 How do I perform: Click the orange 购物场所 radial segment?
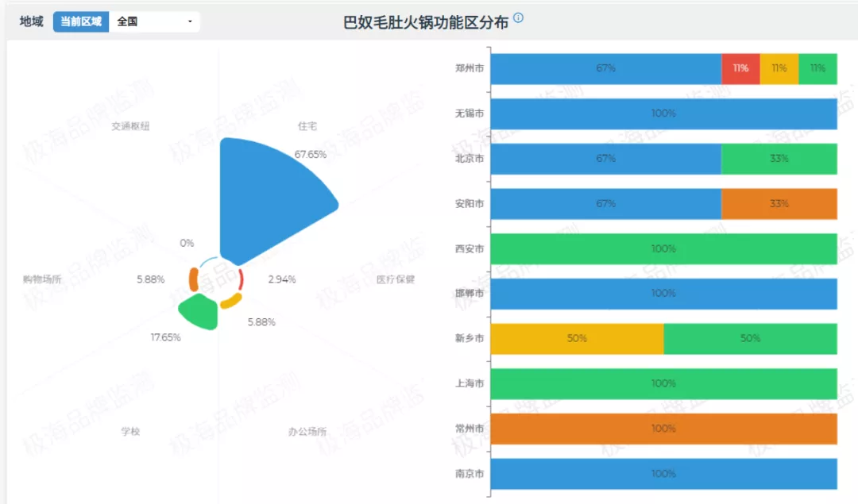[x=193, y=279]
